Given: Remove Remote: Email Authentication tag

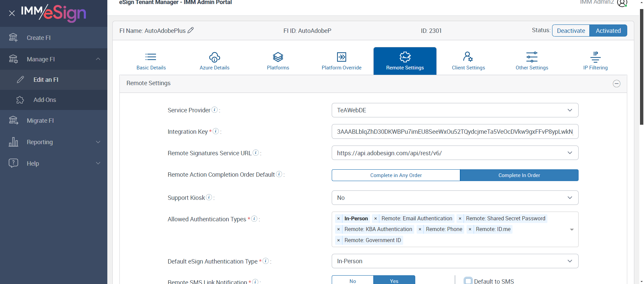Looking at the screenshot, I should pos(376,219).
